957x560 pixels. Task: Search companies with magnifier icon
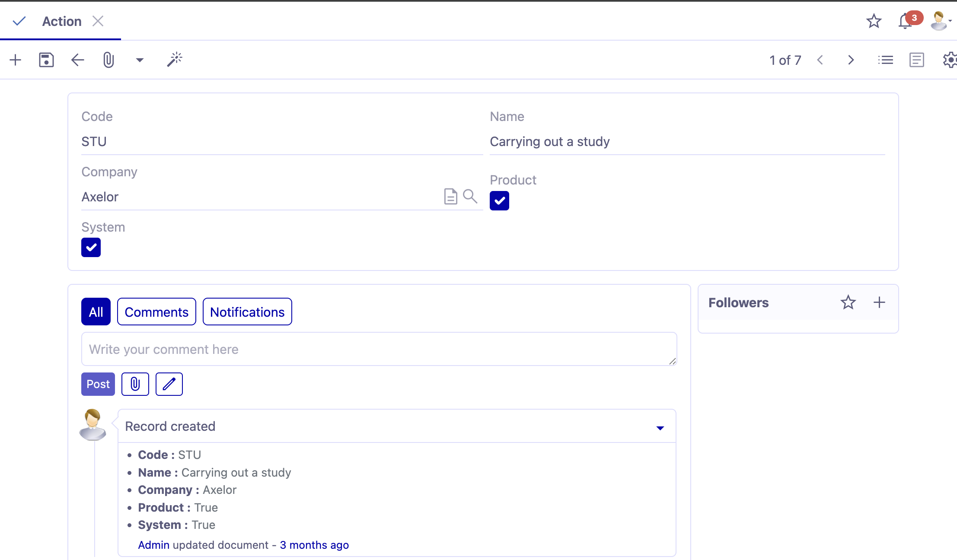pos(470,196)
